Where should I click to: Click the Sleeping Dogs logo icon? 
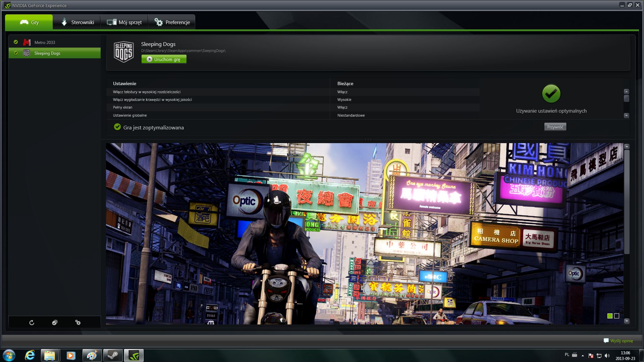(123, 52)
